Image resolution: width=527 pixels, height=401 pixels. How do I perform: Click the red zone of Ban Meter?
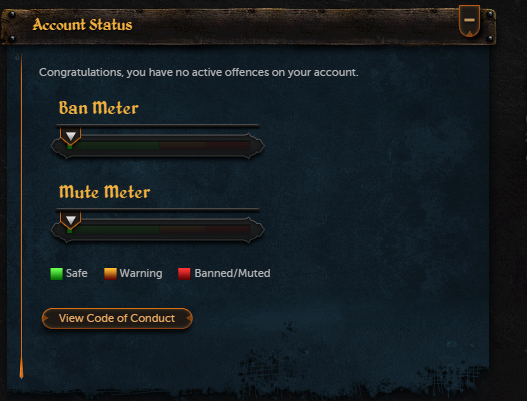click(x=228, y=146)
